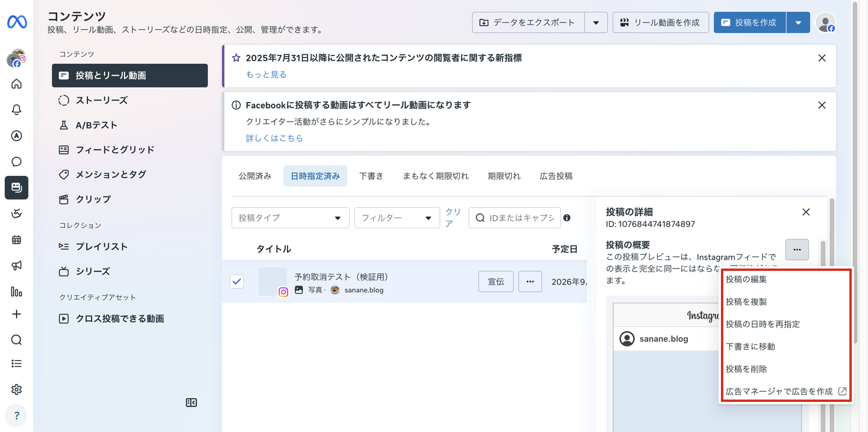Open the planner calendar icon
This screenshot has width=868, height=432.
[x=17, y=240]
